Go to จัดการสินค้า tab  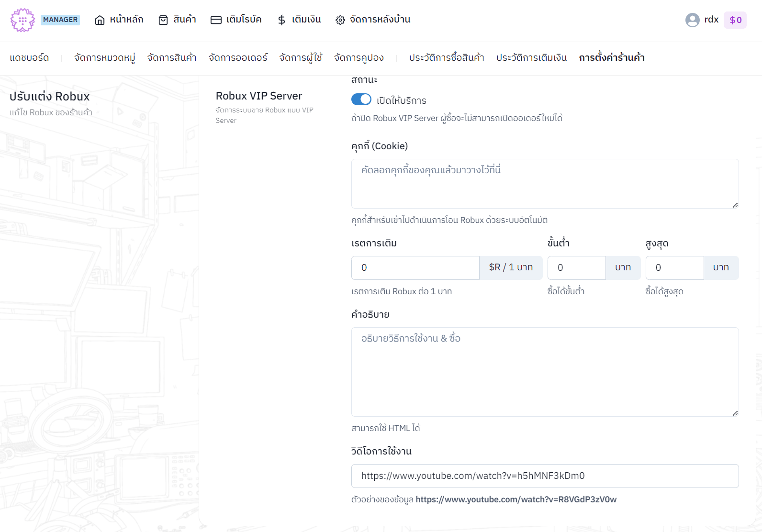172,58
